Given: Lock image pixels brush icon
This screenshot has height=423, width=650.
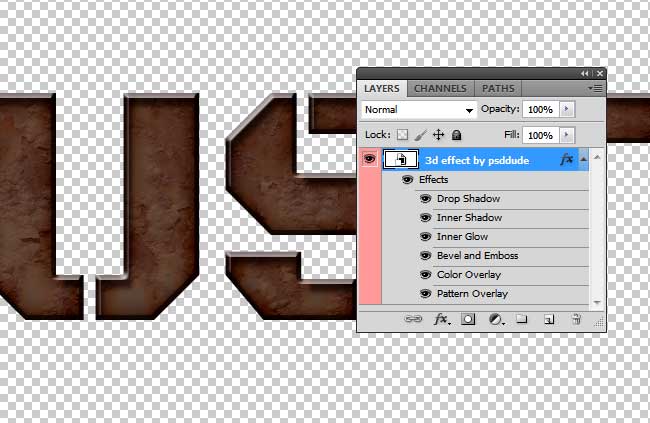Looking at the screenshot, I should 420,135.
